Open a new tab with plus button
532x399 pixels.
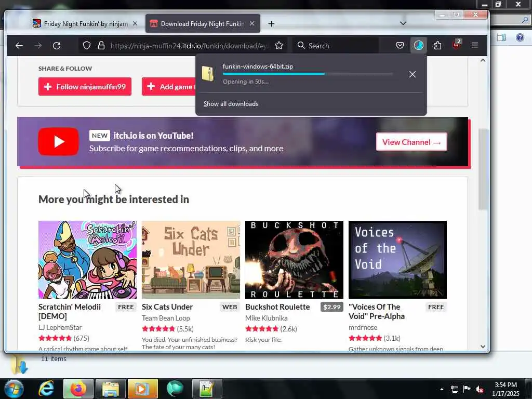(x=271, y=24)
